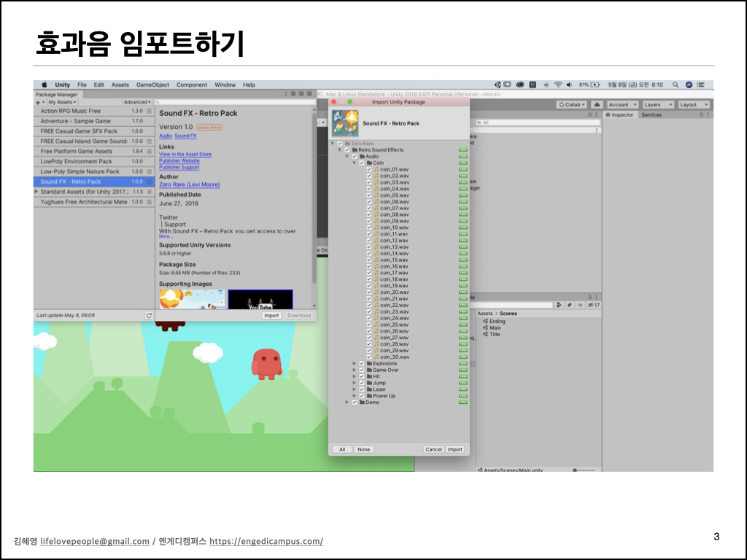Click the Unity icon in the macOS status bar

tap(498, 85)
